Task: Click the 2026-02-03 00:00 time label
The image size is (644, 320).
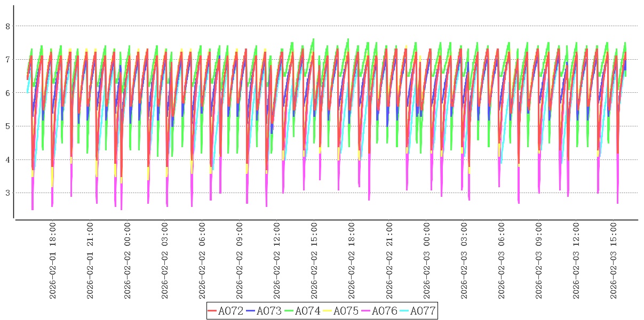Action: (x=426, y=261)
